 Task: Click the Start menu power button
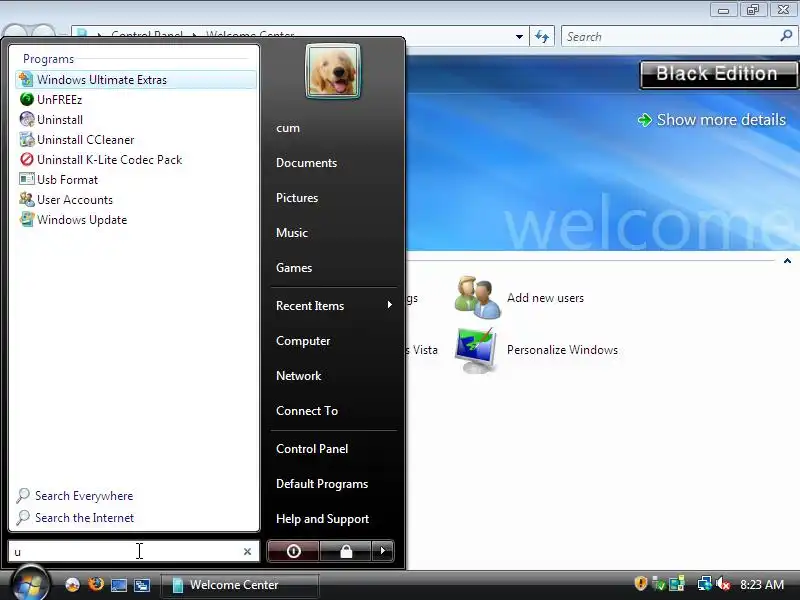pos(293,551)
